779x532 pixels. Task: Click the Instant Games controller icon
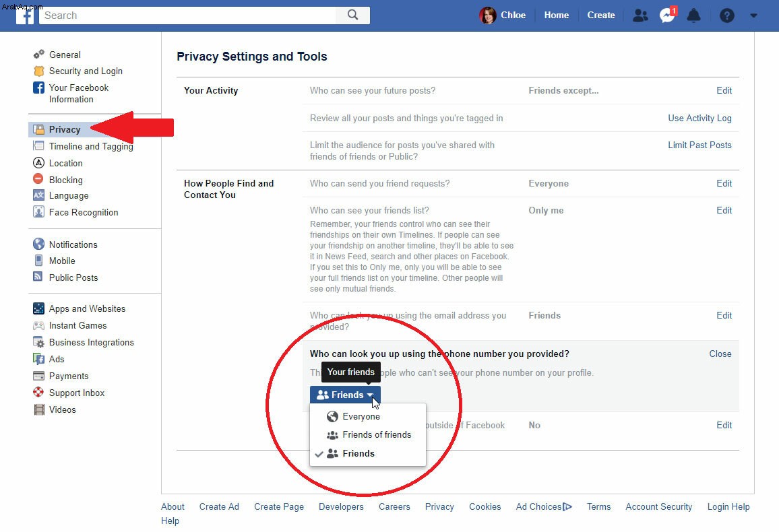[39, 325]
